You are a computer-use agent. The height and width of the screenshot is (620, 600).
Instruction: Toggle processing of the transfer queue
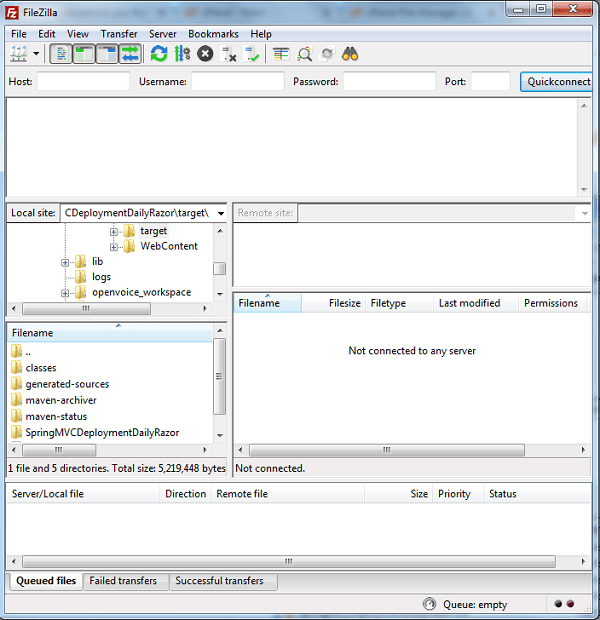[182, 54]
